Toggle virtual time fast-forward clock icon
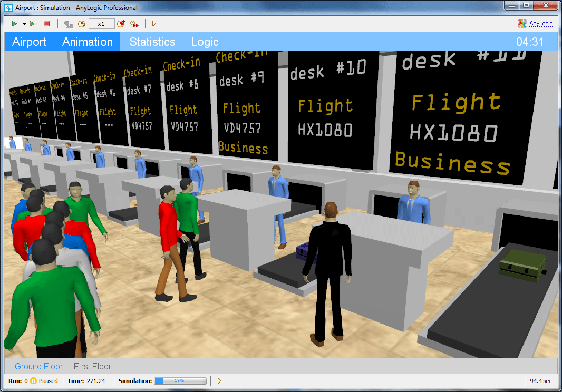This screenshot has width=562, height=392. tap(134, 24)
